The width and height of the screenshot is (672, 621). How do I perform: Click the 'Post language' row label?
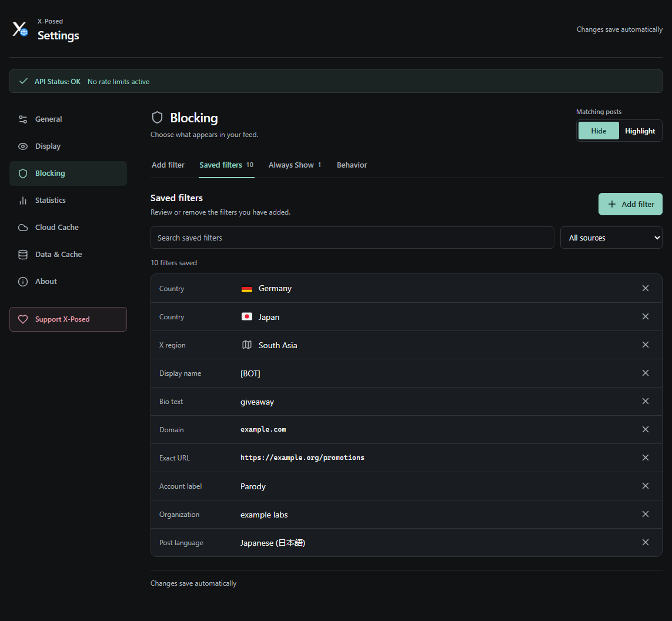coord(181,543)
